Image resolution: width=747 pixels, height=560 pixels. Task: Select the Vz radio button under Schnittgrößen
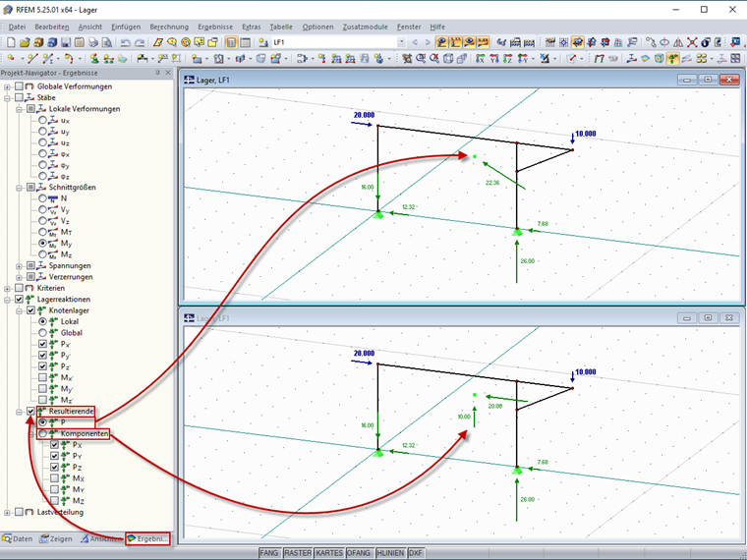click(x=42, y=221)
